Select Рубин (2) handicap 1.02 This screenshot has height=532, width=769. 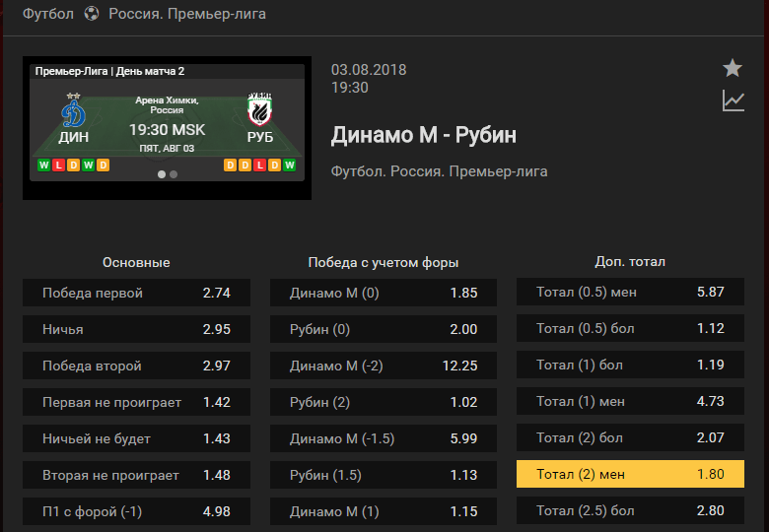[384, 402]
